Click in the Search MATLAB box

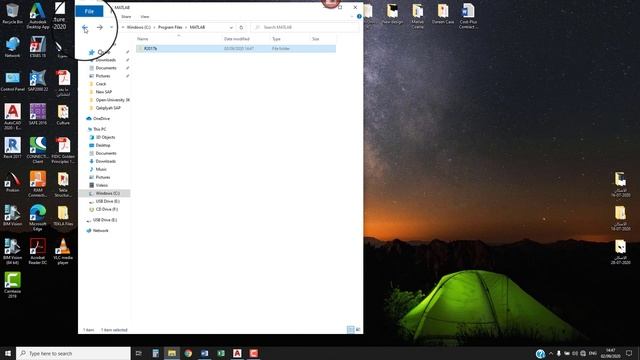click(x=306, y=27)
